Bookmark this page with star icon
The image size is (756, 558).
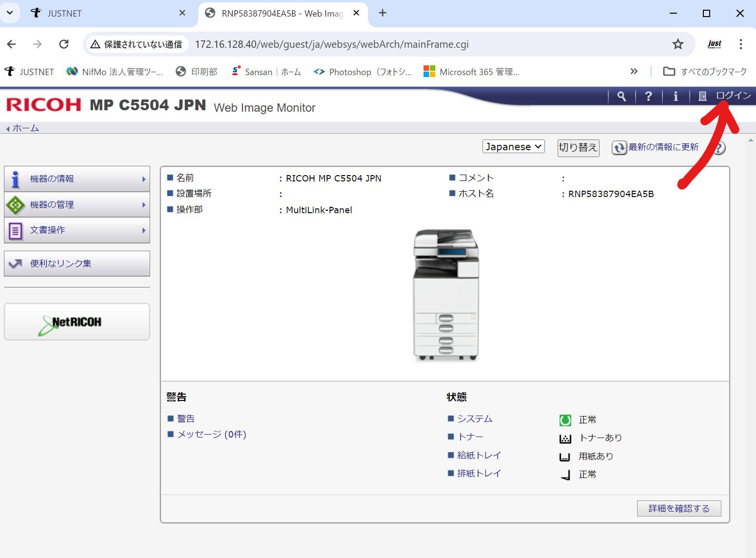coord(678,44)
